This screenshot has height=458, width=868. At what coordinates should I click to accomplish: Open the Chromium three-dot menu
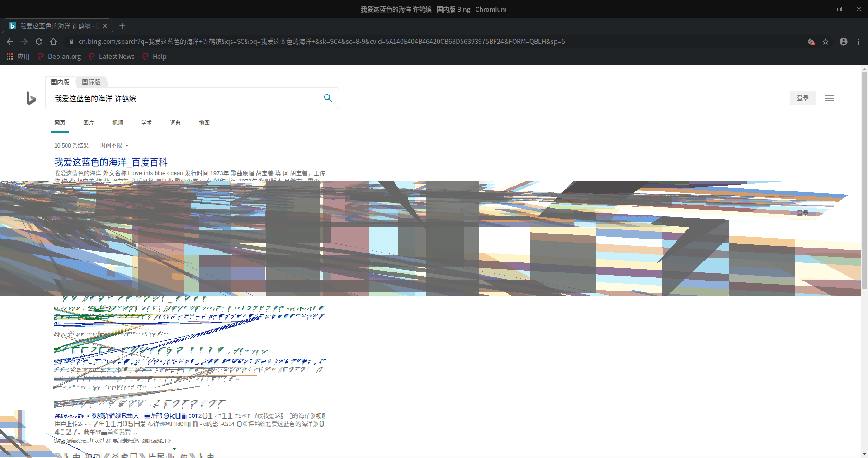coord(859,42)
